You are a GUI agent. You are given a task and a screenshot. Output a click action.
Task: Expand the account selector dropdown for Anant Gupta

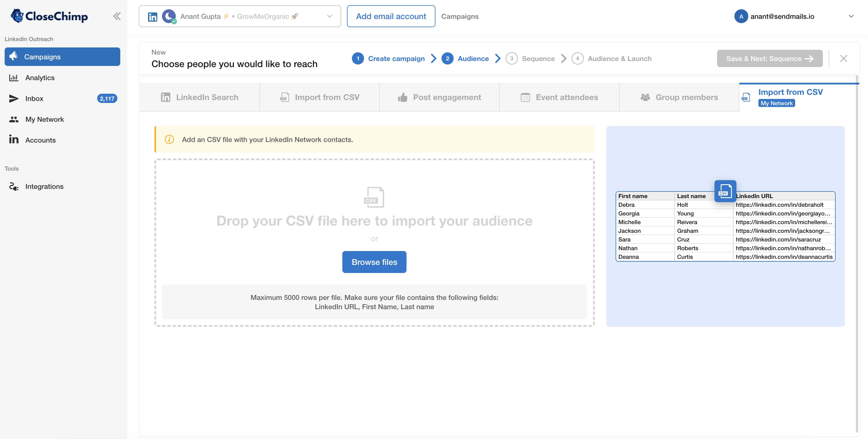pos(329,16)
